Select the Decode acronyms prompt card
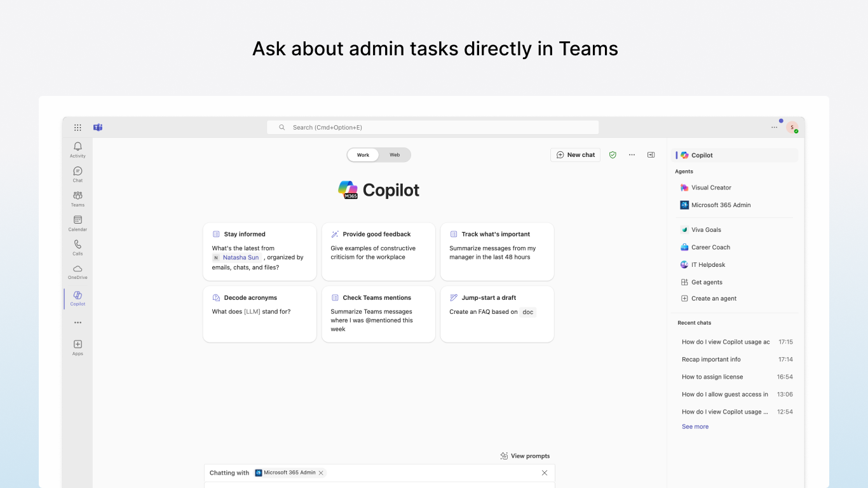 click(260, 314)
